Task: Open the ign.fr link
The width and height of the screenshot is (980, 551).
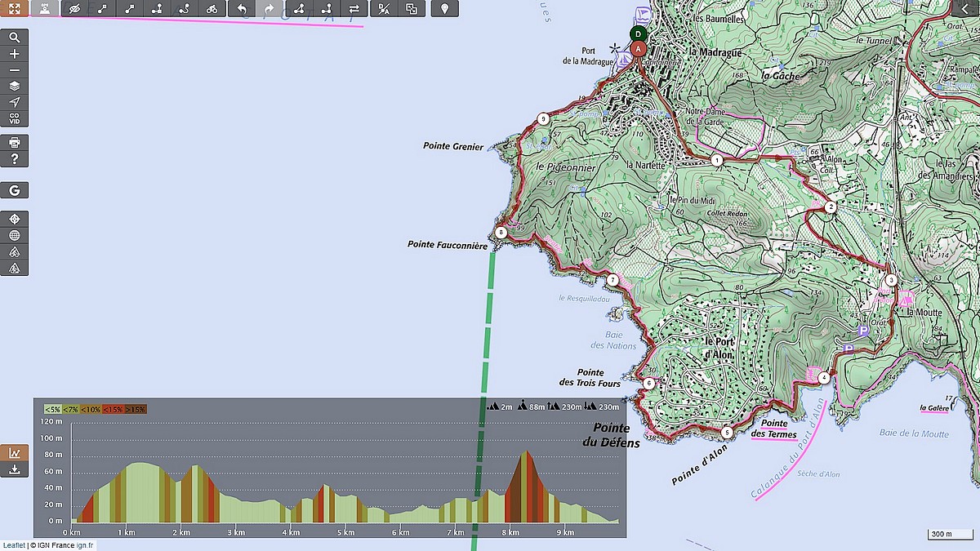Action: click(86, 545)
